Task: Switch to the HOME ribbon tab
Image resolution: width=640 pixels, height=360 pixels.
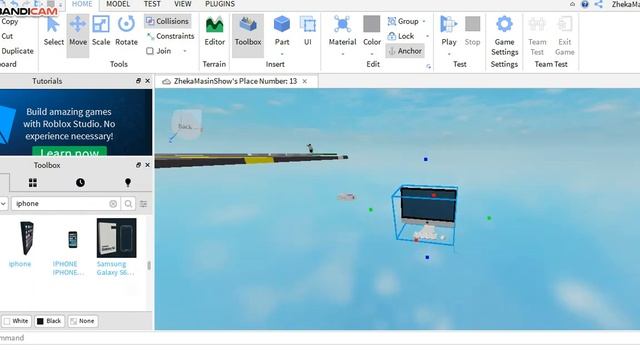Action: pos(82,4)
